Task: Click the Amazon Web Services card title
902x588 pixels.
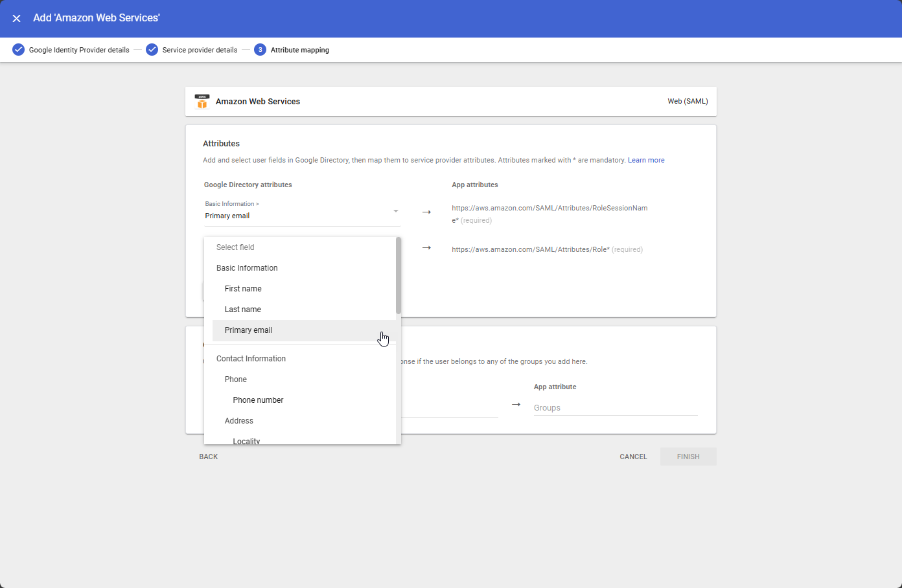Action: click(258, 102)
